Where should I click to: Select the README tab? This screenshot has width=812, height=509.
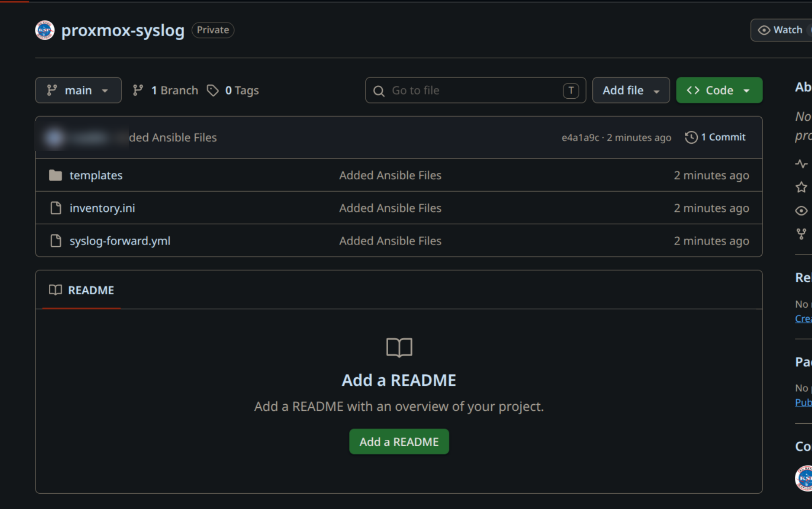[81, 290]
